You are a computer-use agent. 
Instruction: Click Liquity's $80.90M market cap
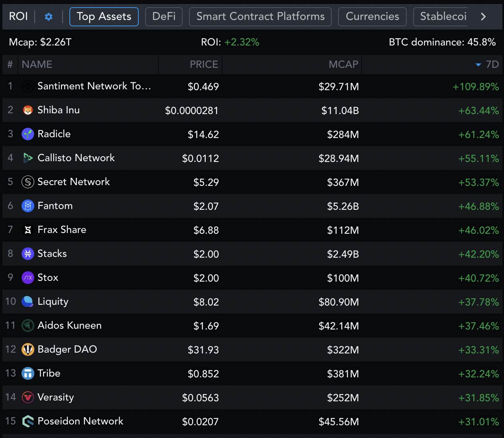(x=339, y=302)
